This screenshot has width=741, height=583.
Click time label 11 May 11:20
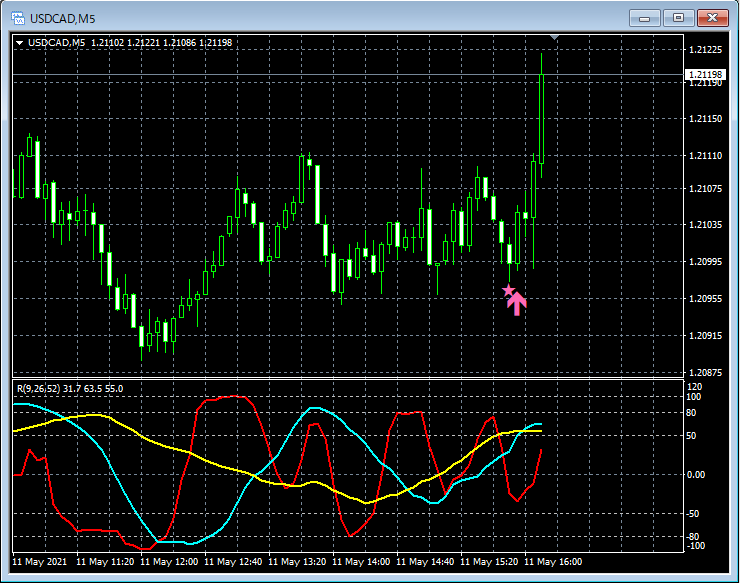tap(105, 562)
